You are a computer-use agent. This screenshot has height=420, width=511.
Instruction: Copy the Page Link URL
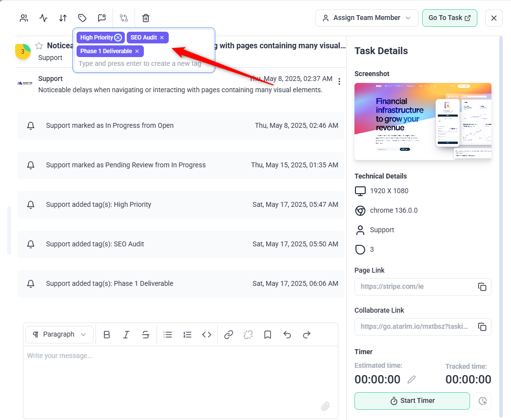coord(482,287)
